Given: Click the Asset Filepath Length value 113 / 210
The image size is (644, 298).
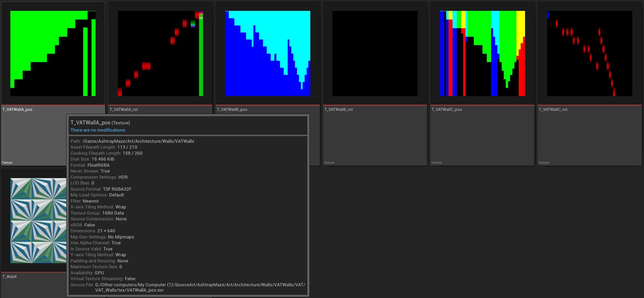Looking at the screenshot, I should click(127, 147).
